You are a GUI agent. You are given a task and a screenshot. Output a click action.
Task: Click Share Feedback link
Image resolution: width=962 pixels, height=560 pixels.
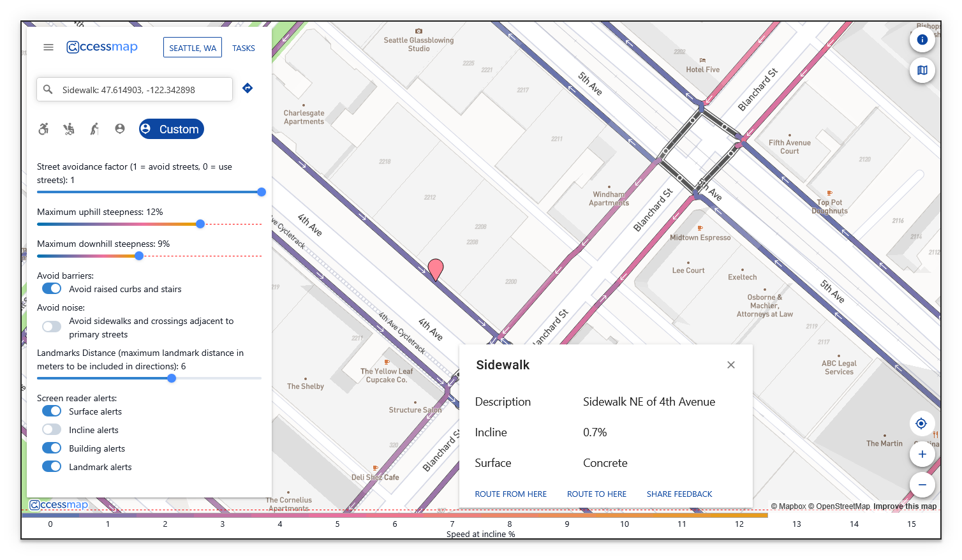point(679,494)
